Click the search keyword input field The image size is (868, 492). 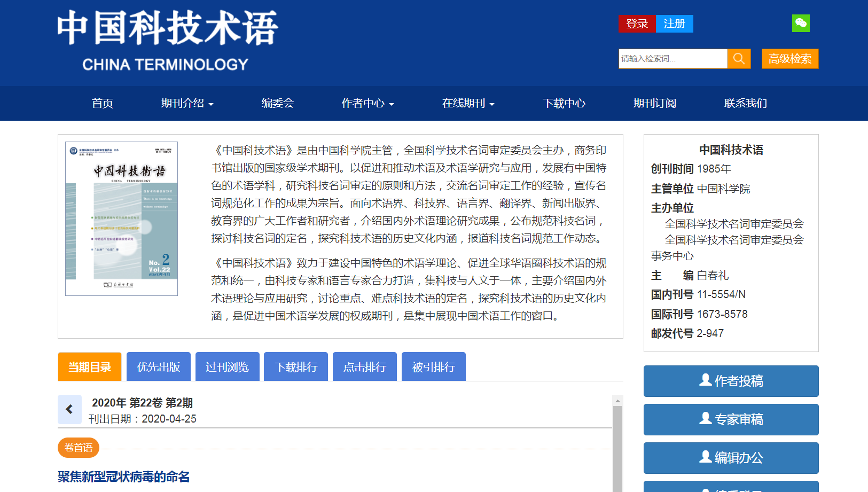point(672,59)
